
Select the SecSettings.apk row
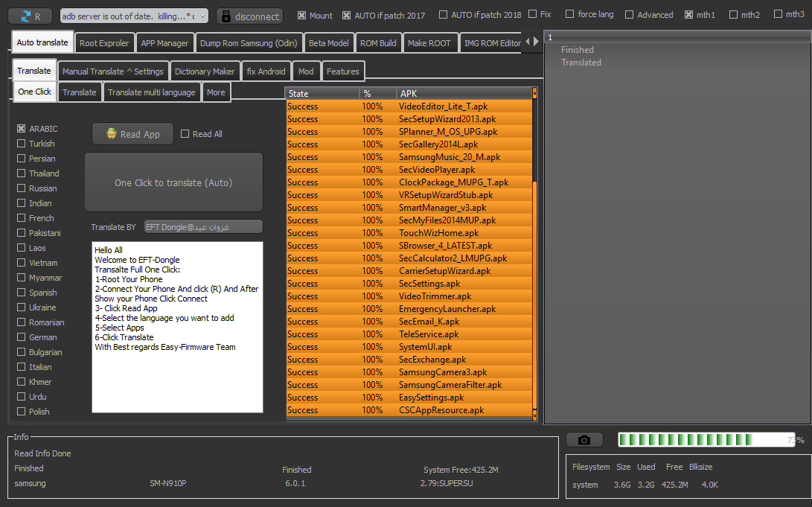click(409, 283)
